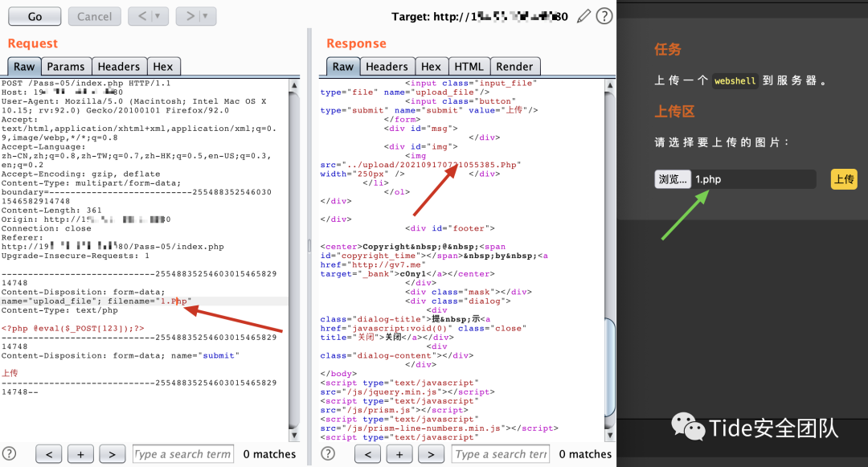Click request pane scroll down arrow
Viewport: 868px width, 467px height.
[x=294, y=436]
